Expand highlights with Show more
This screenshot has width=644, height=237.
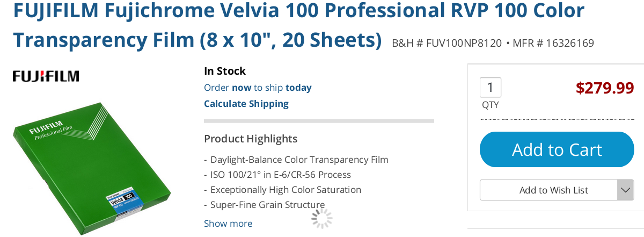click(228, 224)
